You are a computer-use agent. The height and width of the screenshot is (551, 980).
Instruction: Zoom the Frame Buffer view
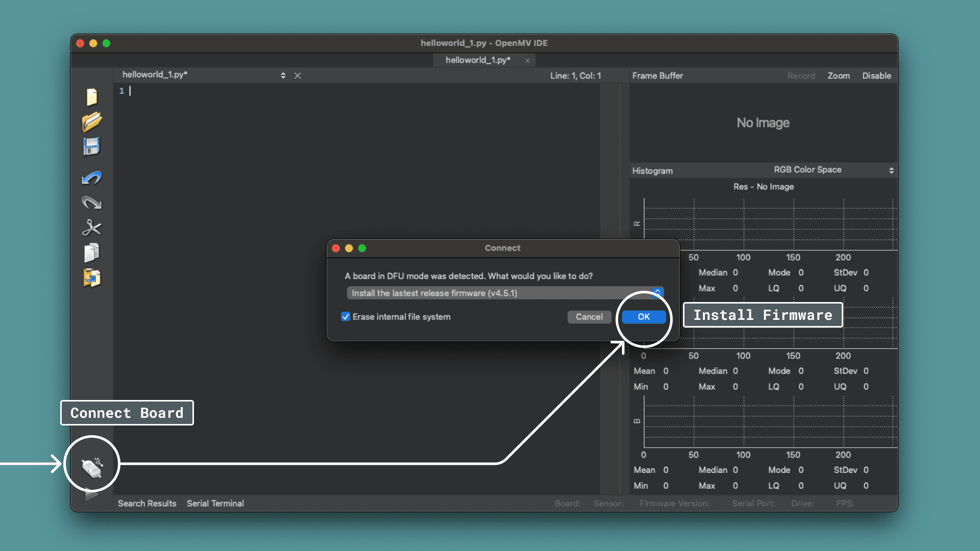click(839, 76)
